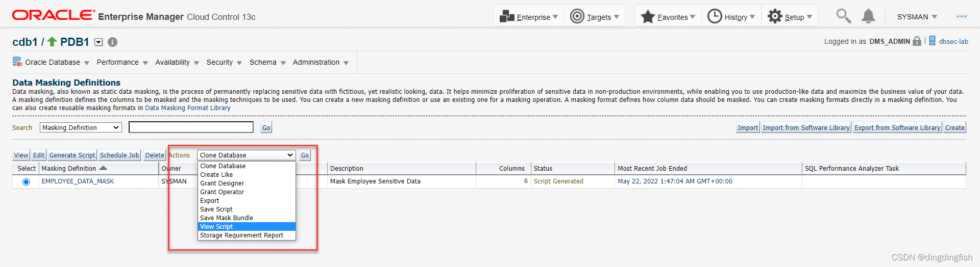Click the Delete button
The width and height of the screenshot is (980, 267).
pyautogui.click(x=154, y=155)
